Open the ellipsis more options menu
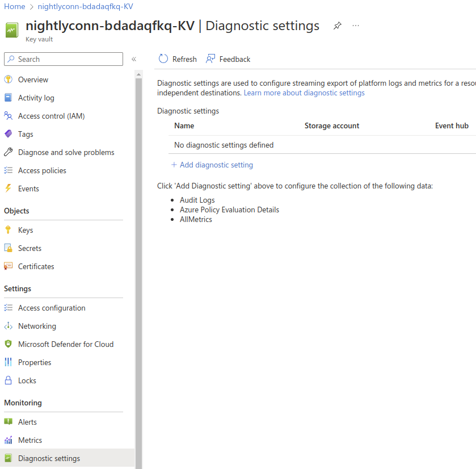Viewport: 476px width, 469px height. click(356, 26)
